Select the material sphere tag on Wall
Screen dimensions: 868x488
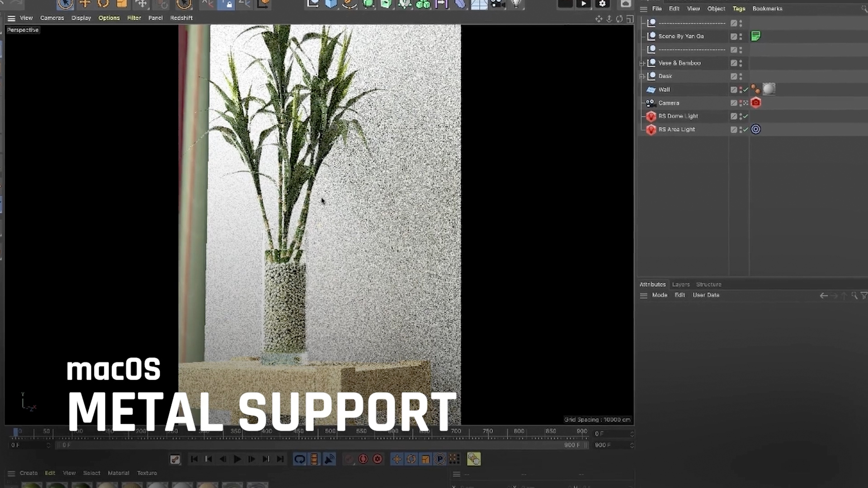tap(769, 89)
